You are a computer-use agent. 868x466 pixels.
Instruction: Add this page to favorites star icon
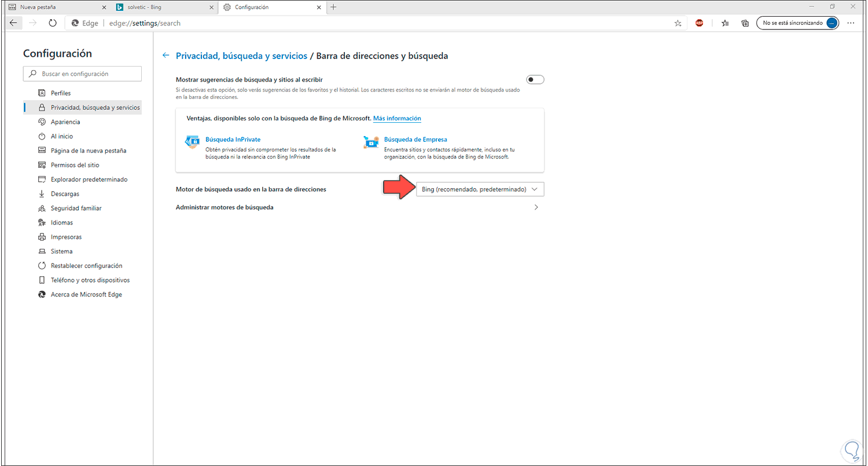[x=678, y=23]
